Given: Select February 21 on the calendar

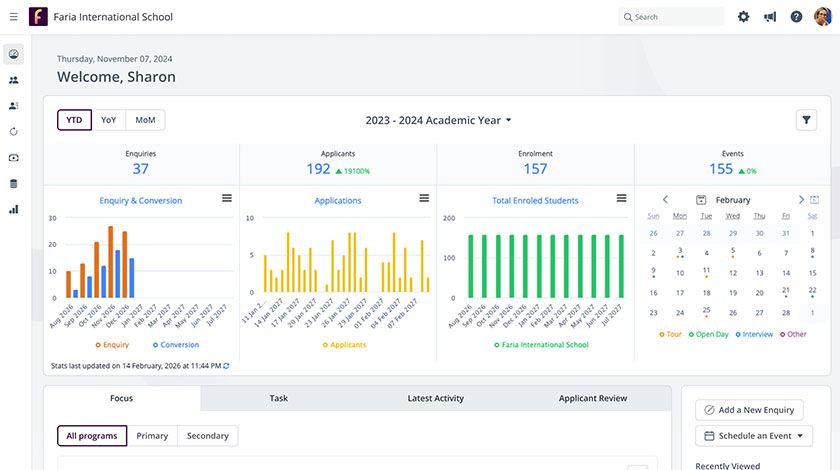Looking at the screenshot, I should 786,292.
